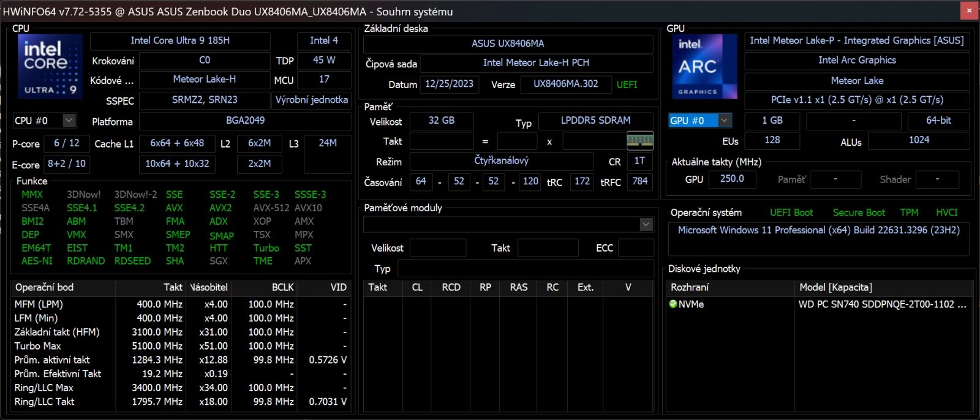Click the 1024 ALUs value
Viewport: 980px width, 420px height.
click(x=919, y=140)
